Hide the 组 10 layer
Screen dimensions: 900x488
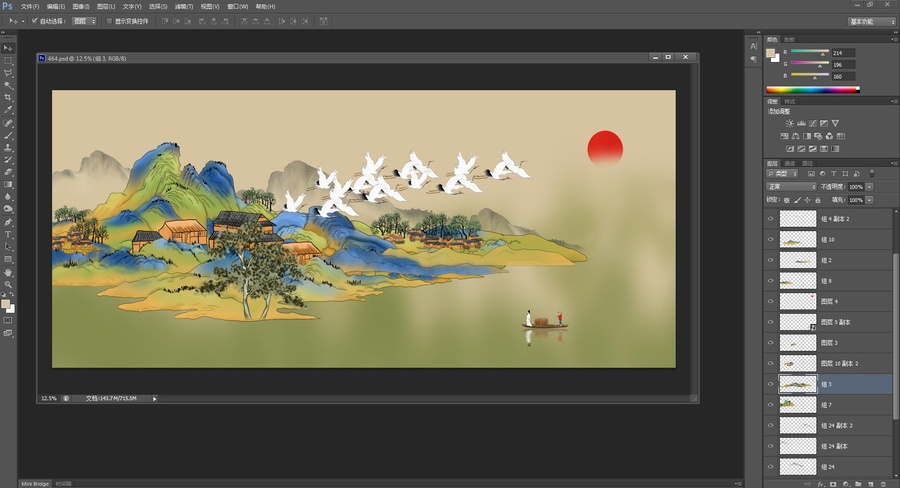pyautogui.click(x=771, y=239)
